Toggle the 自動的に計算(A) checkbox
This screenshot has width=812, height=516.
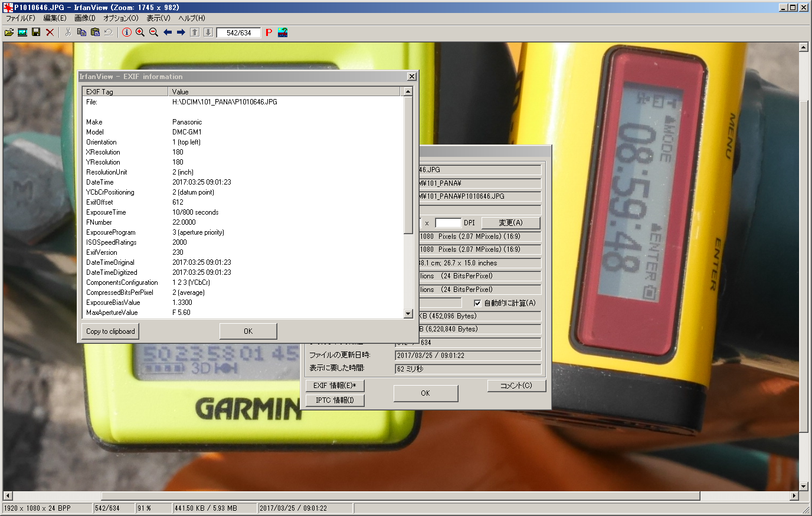coord(477,303)
